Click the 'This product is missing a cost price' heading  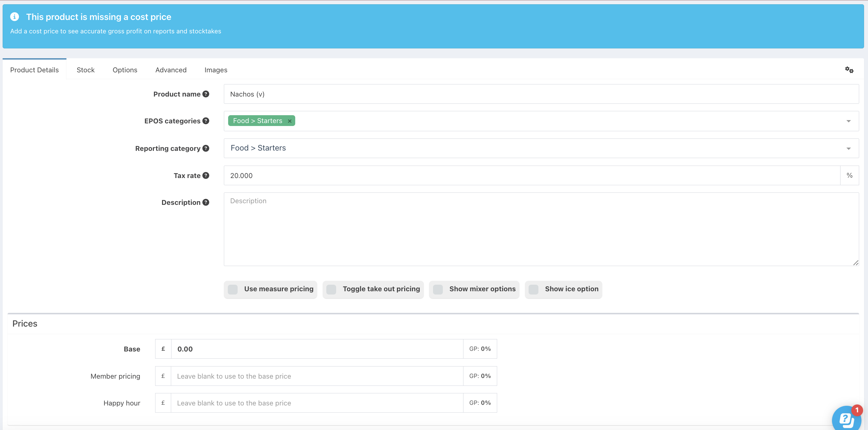tap(99, 17)
